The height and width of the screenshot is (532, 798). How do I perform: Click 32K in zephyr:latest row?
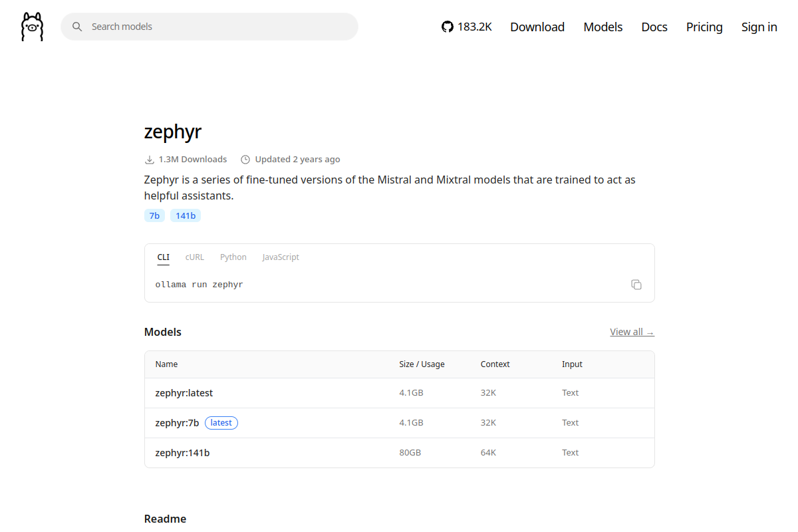(488, 393)
